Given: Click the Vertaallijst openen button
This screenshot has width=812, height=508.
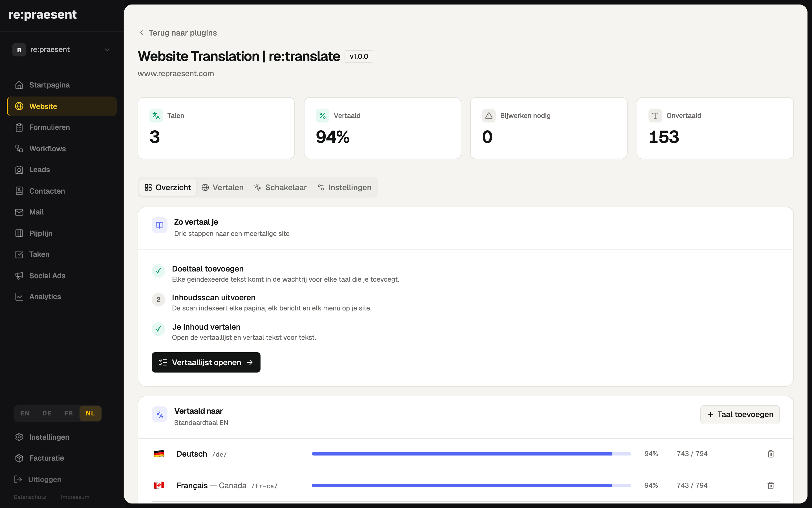Looking at the screenshot, I should click(x=206, y=362).
